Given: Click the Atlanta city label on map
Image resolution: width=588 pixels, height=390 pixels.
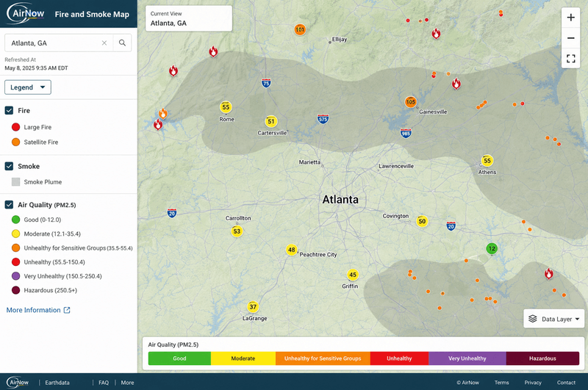Looking at the screenshot, I should coord(340,199).
